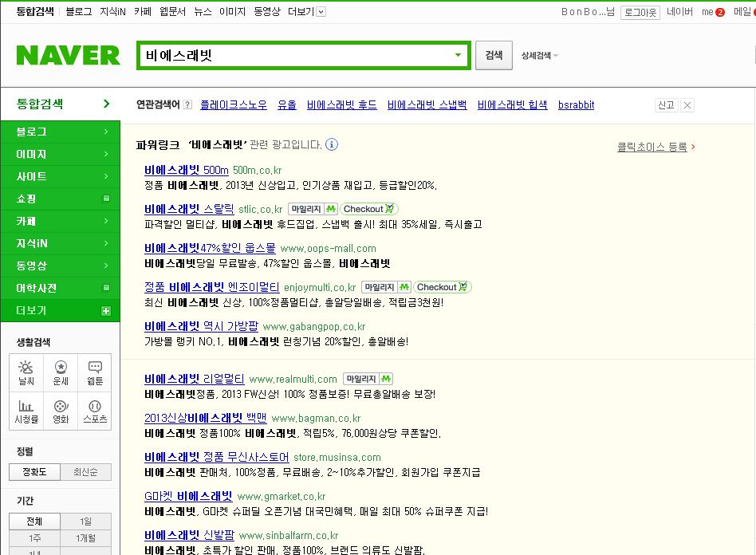Image resolution: width=756 pixels, height=555 pixels.
Task: Click the 네이버 top-right link
Action: tap(679, 12)
